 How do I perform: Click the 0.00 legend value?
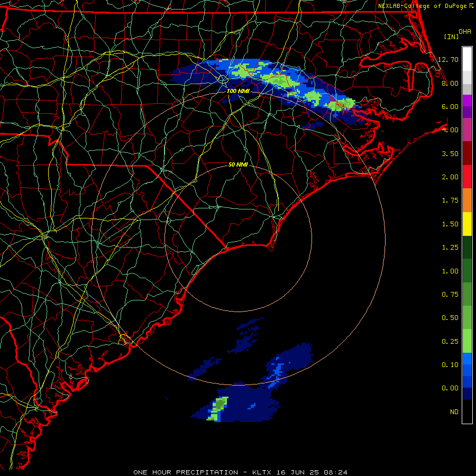450,388
